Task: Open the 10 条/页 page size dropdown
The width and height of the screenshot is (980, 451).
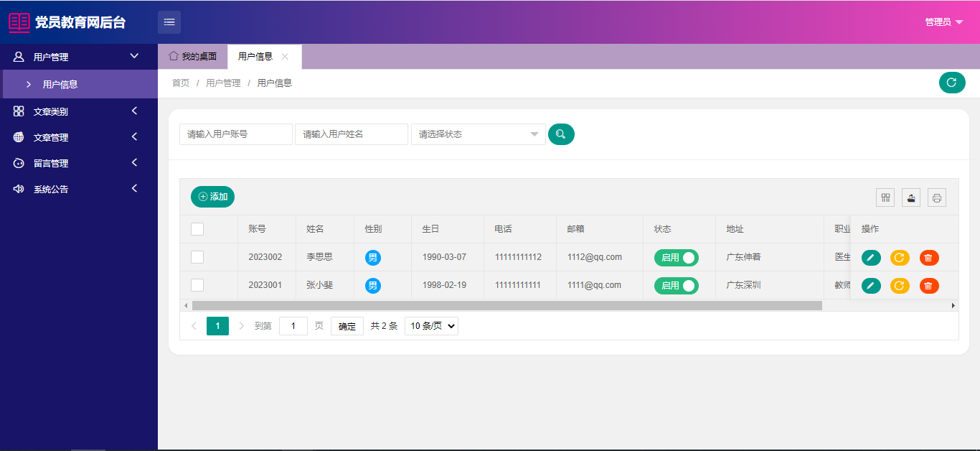Action: pyautogui.click(x=431, y=326)
